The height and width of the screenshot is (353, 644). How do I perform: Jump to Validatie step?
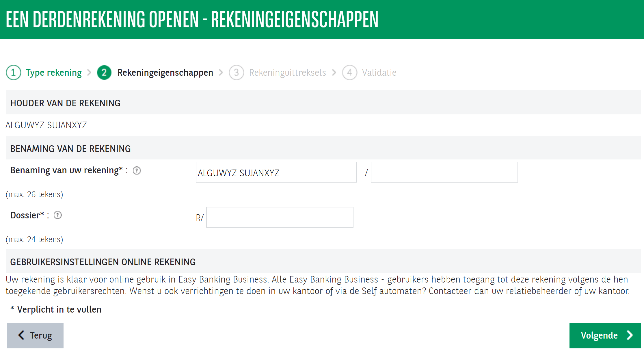coord(379,73)
